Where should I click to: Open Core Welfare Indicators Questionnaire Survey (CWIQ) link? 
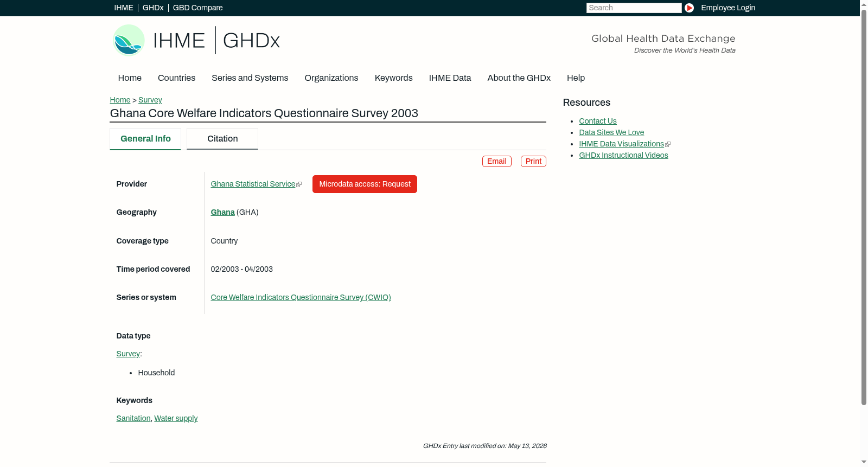point(301,297)
